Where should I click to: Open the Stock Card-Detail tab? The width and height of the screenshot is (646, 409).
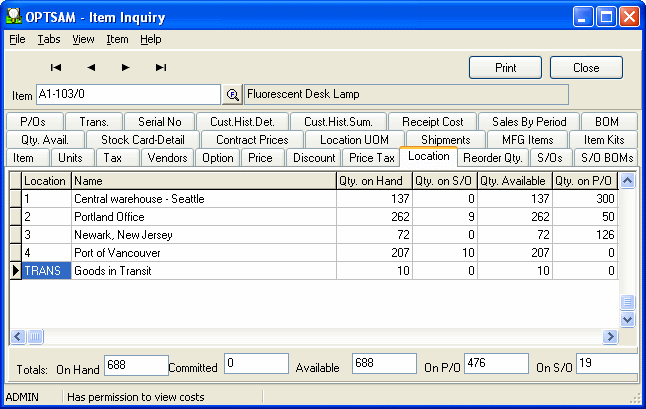click(143, 140)
